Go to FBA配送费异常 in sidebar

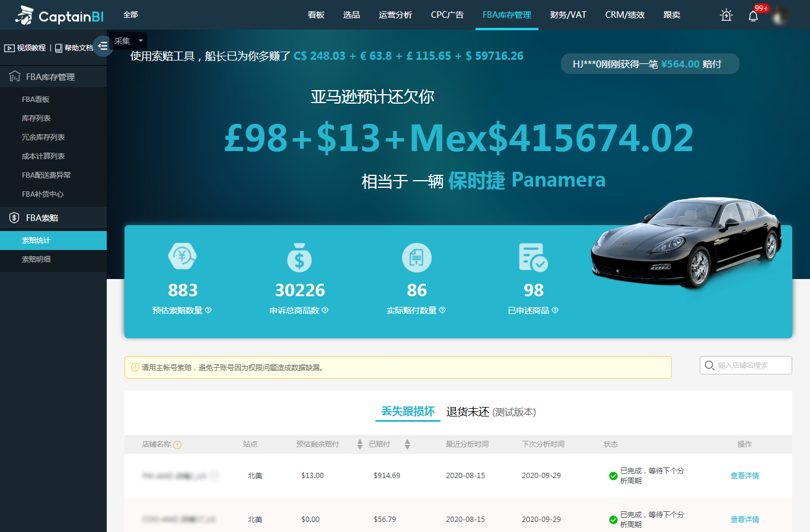46,175
